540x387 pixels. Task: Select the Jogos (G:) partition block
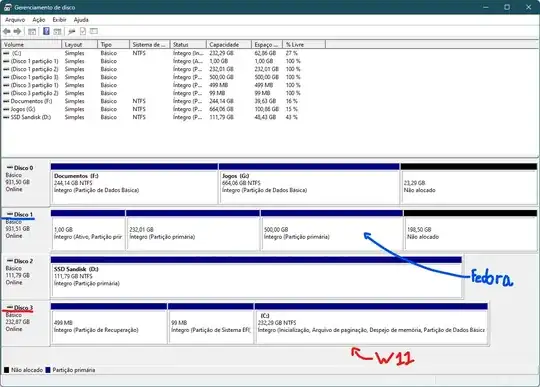[309, 184]
